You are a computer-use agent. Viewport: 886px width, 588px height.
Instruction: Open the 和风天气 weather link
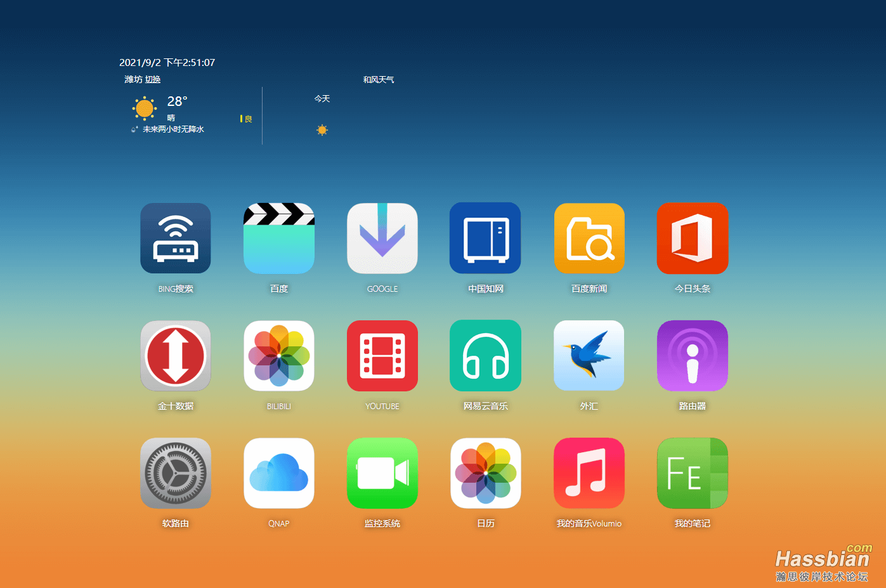click(379, 79)
